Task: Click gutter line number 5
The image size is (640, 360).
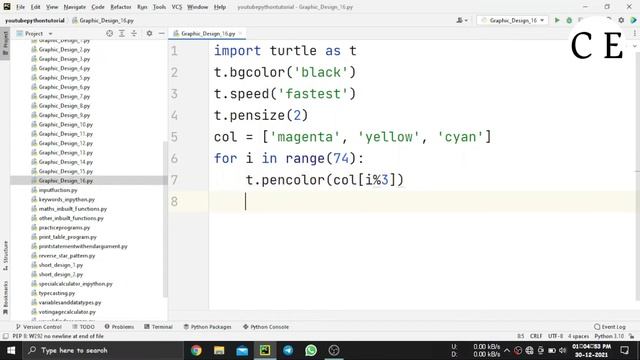Action: click(x=174, y=137)
